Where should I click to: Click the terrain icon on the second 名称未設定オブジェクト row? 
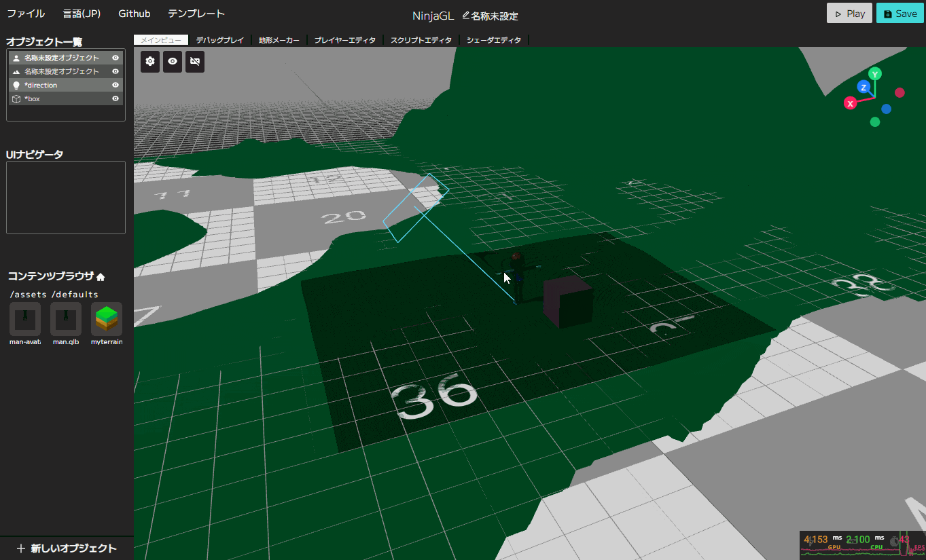pyautogui.click(x=15, y=71)
